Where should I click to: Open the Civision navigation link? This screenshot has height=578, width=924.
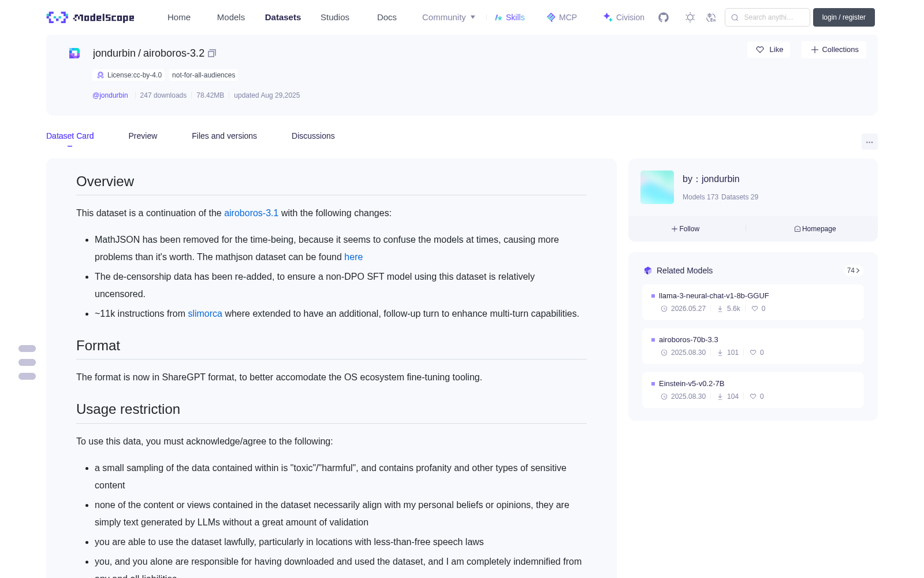tap(624, 17)
